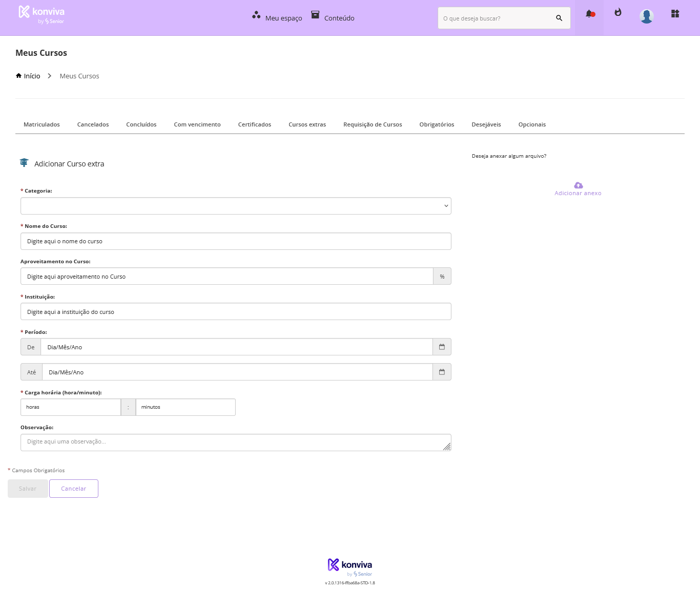Click the Salvar button

point(28,489)
